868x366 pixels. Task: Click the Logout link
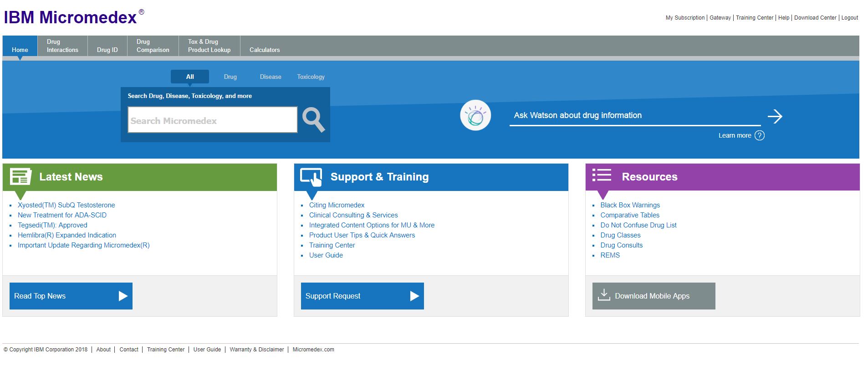(x=850, y=18)
